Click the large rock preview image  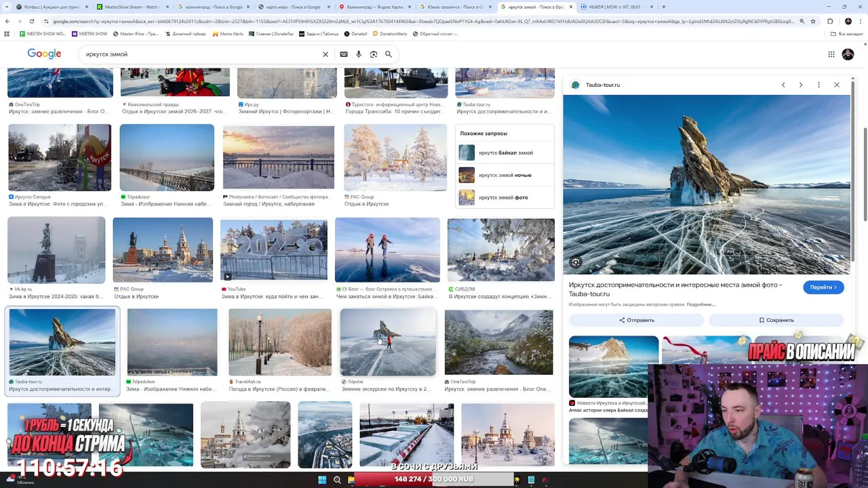pos(706,184)
